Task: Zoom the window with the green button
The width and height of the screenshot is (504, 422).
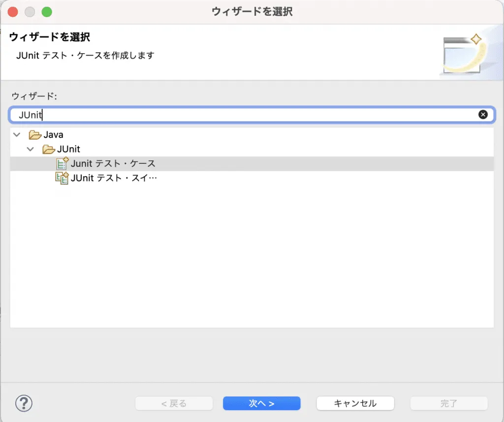Action: pos(47,12)
